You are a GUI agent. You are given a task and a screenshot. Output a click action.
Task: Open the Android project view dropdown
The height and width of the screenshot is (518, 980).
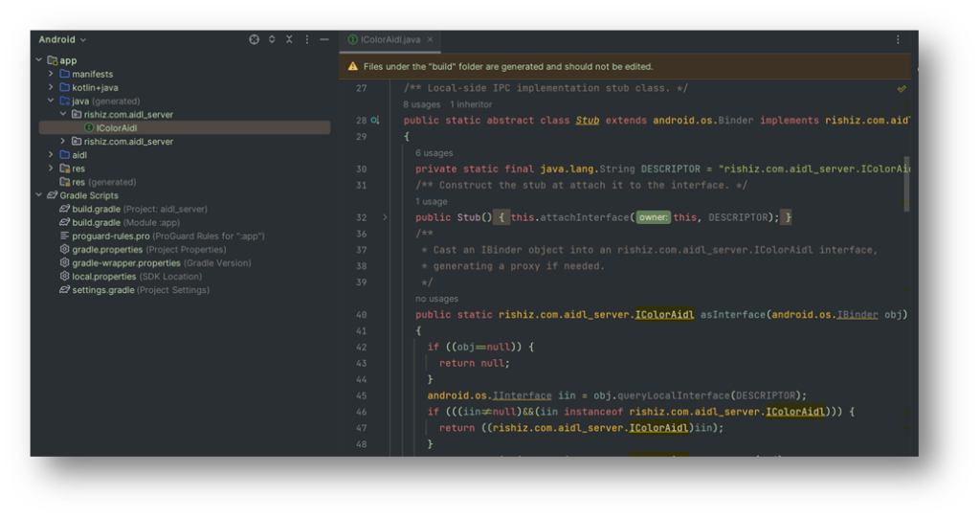[62, 39]
